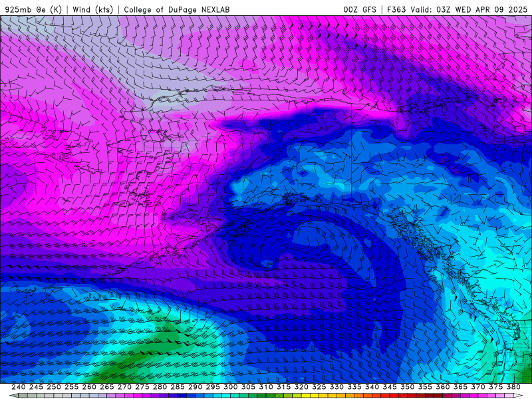Click the '925mb θe (K)' title text
The image size is (532, 399).
(x=33, y=9)
